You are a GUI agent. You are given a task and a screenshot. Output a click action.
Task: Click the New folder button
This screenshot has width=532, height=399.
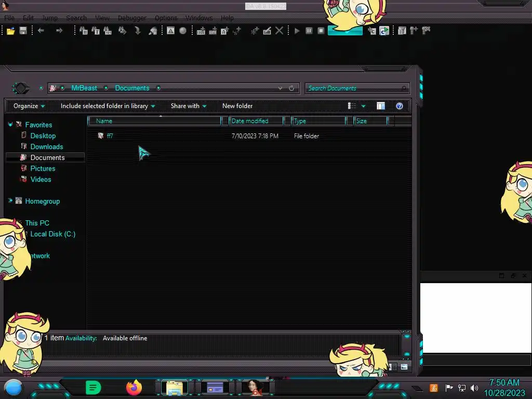(x=237, y=106)
